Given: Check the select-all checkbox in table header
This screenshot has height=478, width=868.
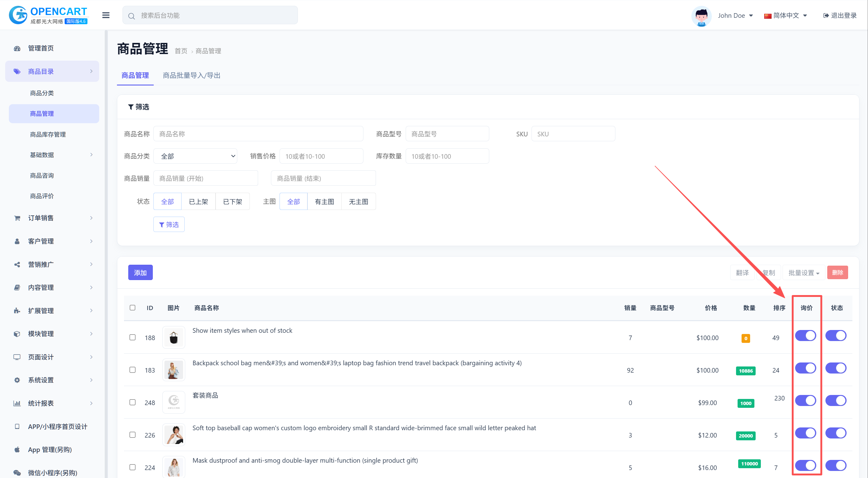Looking at the screenshot, I should coord(133,308).
